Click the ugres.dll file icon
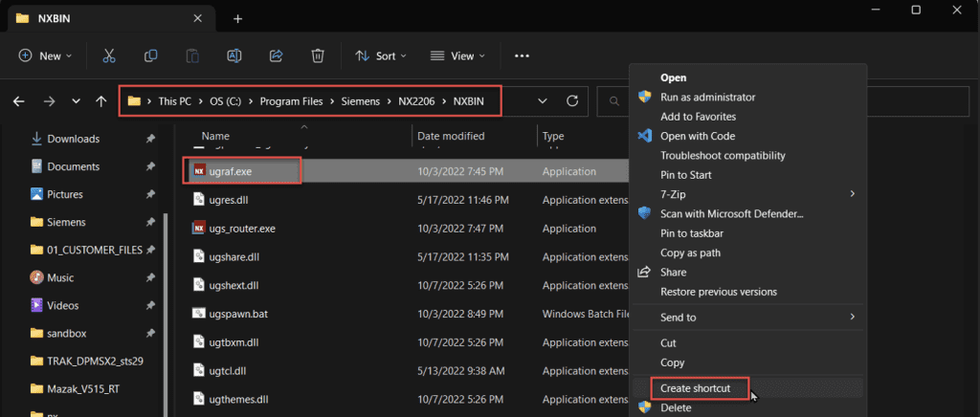Image resolution: width=980 pixels, height=417 pixels. pos(199,201)
